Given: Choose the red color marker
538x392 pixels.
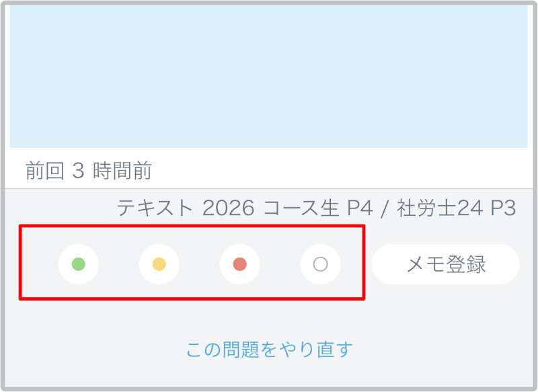Looking at the screenshot, I should (x=239, y=264).
